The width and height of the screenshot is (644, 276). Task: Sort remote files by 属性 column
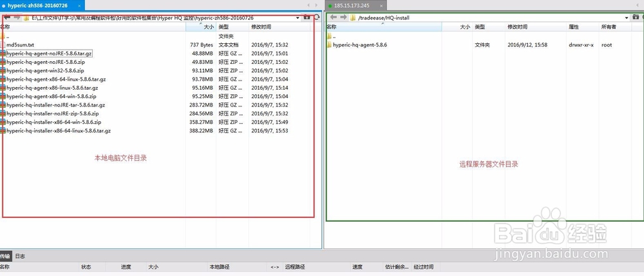(x=582, y=26)
